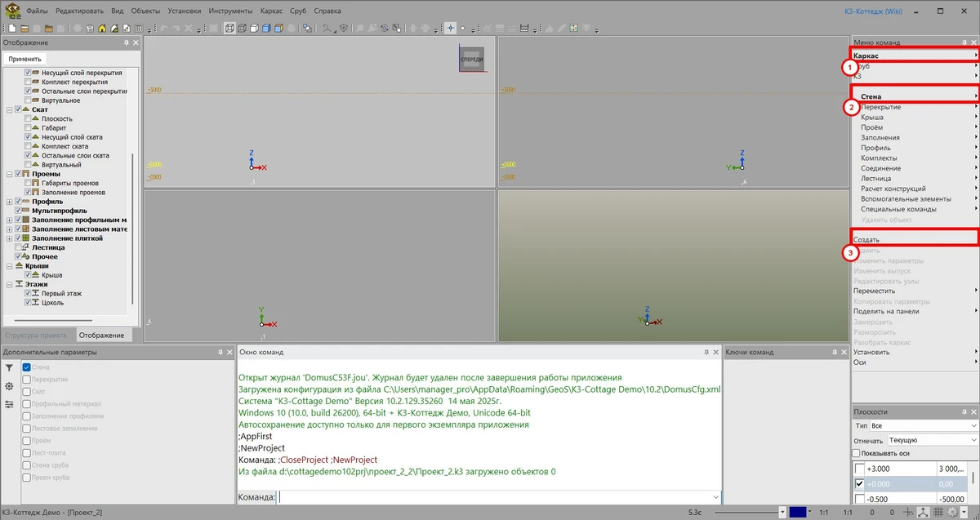Click the sliders icon in Дополнительные параметры panel
980x520 pixels.
coord(9,404)
